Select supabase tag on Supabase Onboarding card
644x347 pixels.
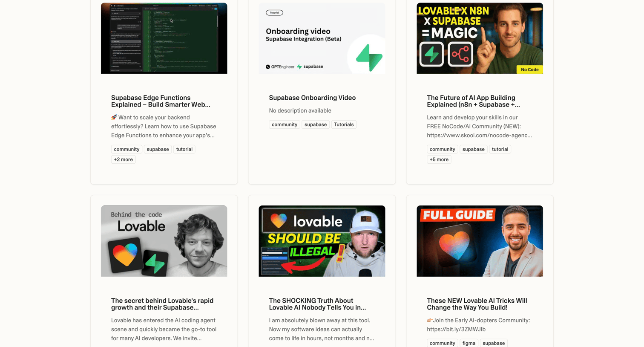click(316, 124)
